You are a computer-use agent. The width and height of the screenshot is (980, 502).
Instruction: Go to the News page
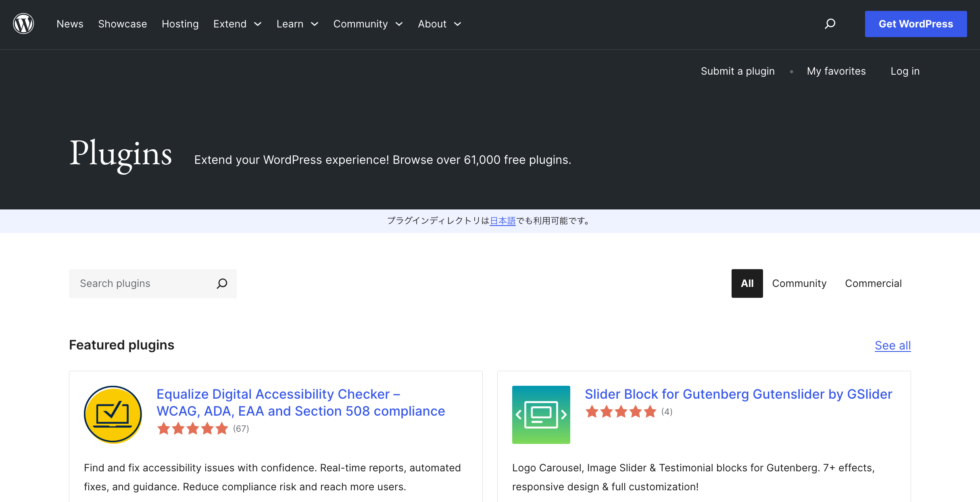point(70,24)
